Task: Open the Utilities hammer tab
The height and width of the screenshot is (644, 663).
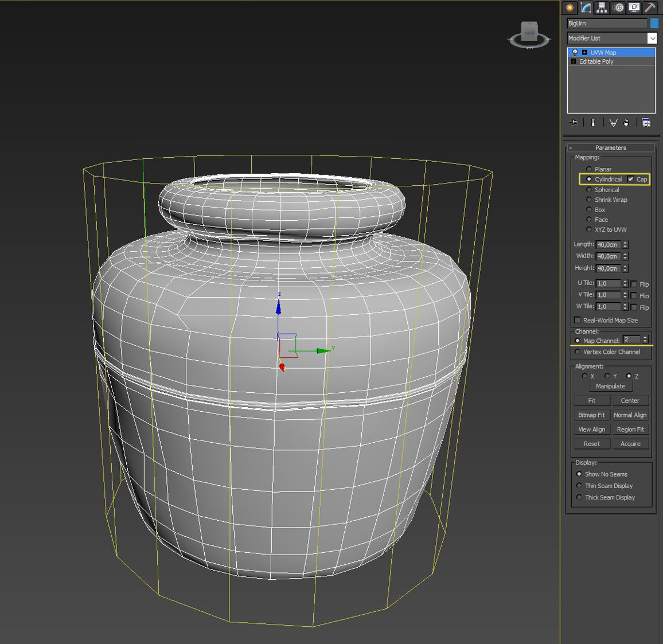Action: 650,7
